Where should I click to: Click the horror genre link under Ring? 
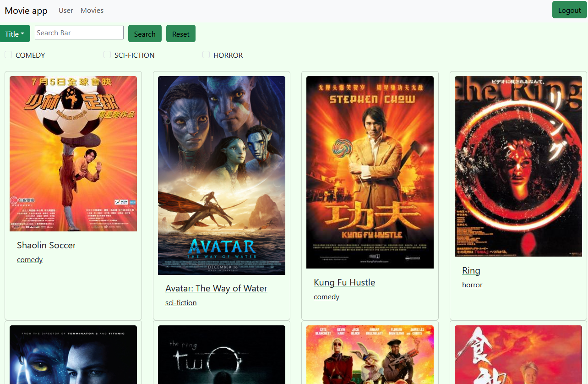(472, 285)
